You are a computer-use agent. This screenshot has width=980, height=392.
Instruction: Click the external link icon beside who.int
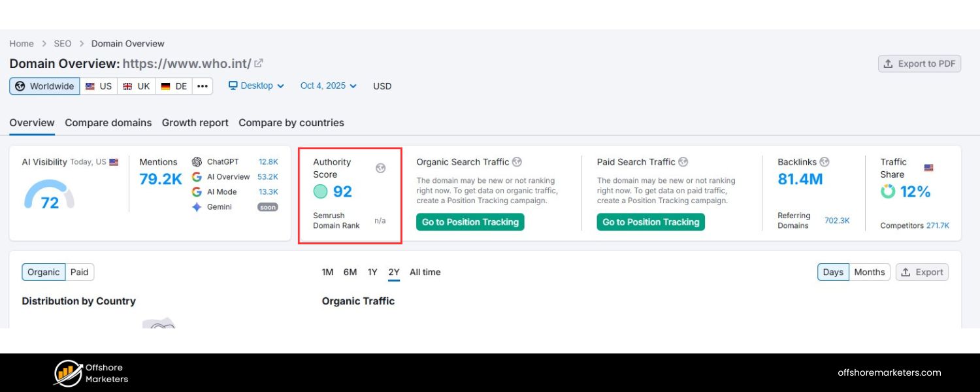point(259,63)
